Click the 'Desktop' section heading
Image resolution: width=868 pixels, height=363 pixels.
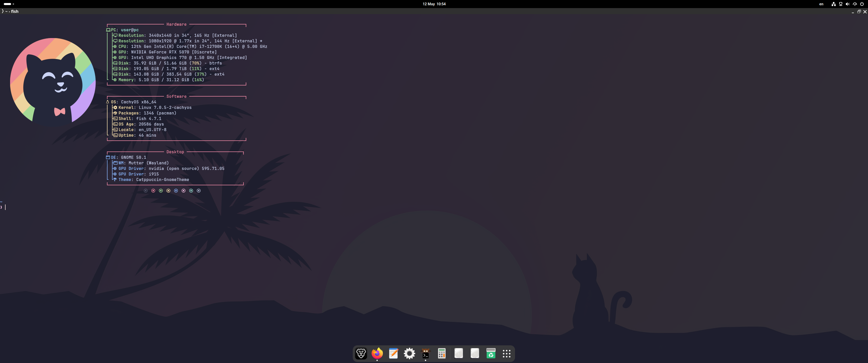click(175, 152)
